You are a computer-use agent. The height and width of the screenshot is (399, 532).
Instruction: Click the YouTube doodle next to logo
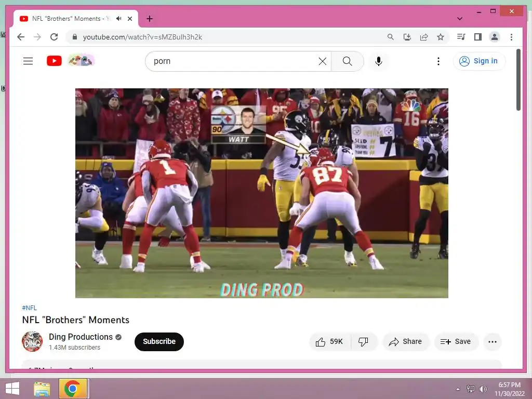point(81,61)
